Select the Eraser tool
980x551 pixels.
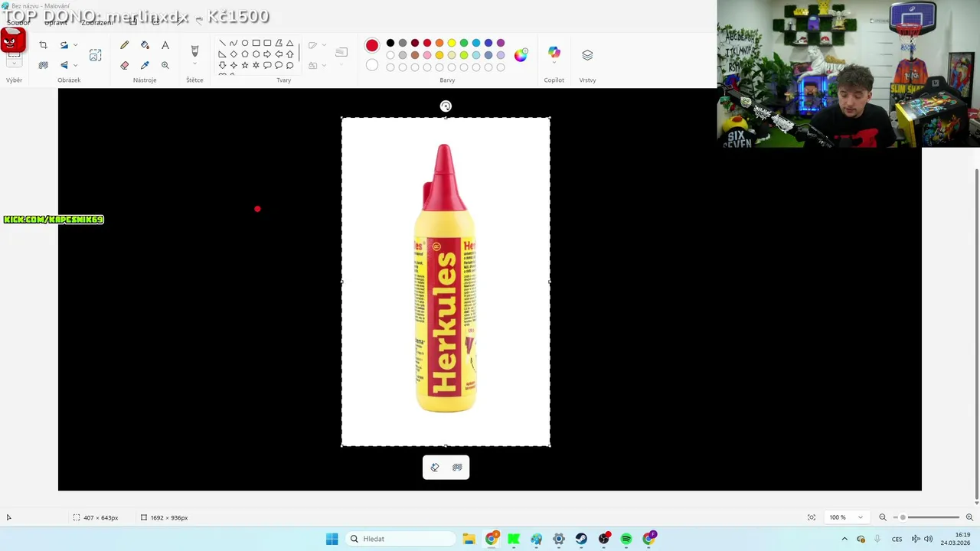point(124,65)
